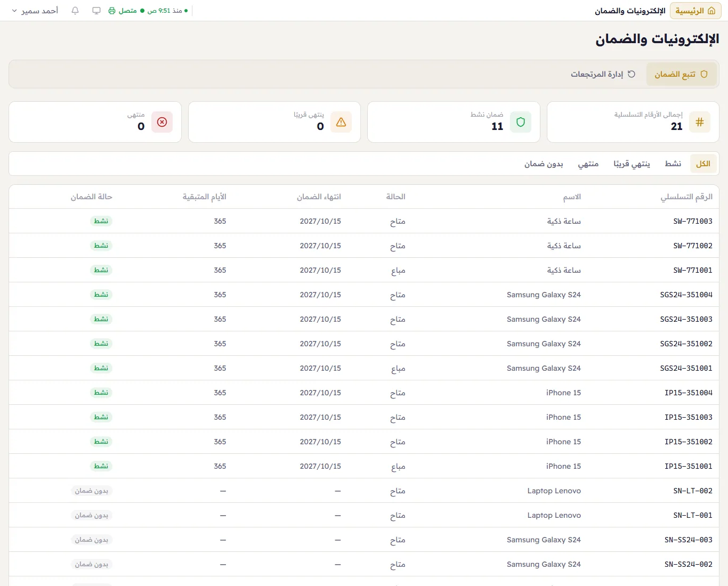Click the بدون ضمان badge in SN-SS24-002 row

[x=92, y=564]
